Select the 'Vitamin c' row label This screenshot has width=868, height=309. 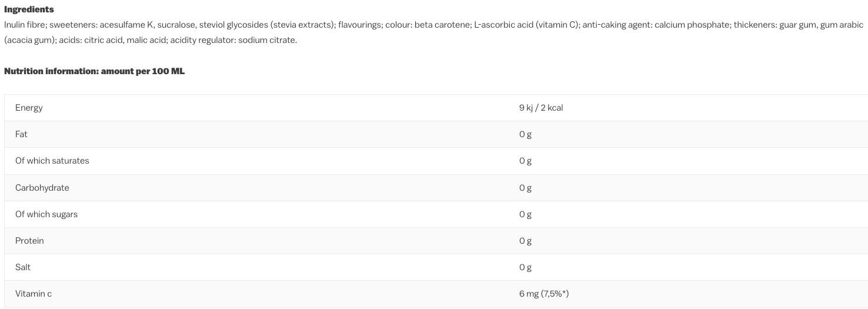pos(34,294)
